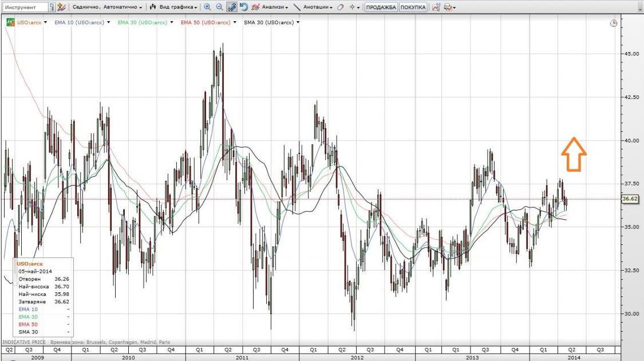The width and height of the screenshot is (644, 361).
Task: Select the trend line drawing tool
Action: [x=297, y=7]
